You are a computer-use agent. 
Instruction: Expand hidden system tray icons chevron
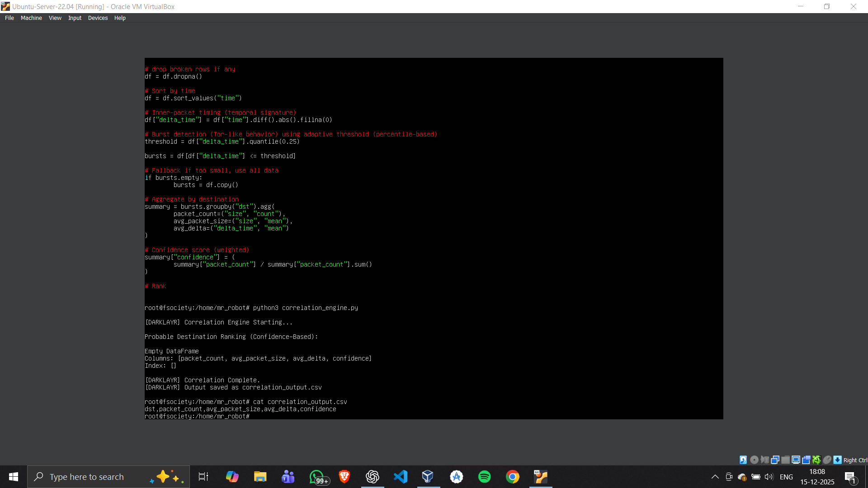coord(715,477)
